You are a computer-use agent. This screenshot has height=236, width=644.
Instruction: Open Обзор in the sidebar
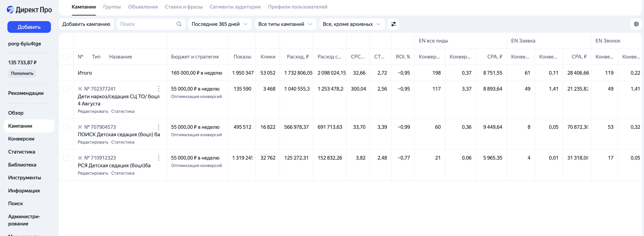[16, 113]
